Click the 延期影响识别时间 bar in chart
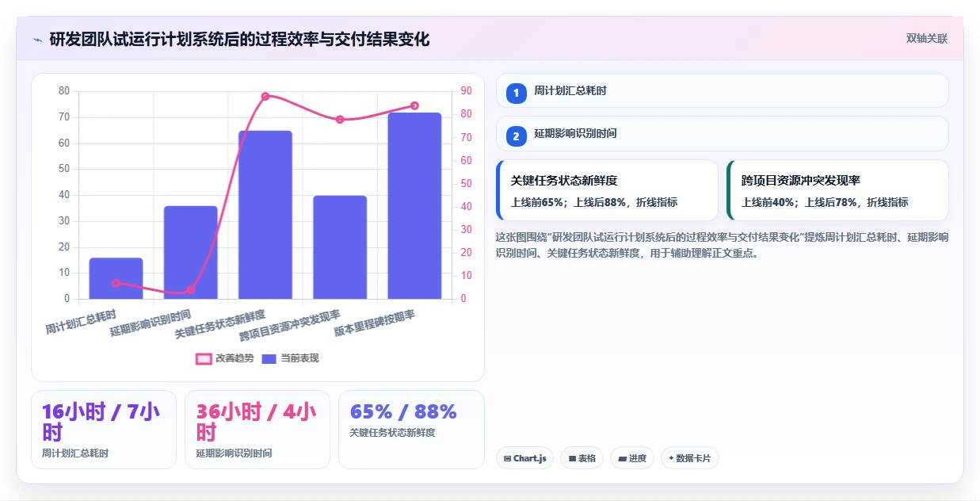The height and width of the screenshot is (501, 980). coord(191,252)
